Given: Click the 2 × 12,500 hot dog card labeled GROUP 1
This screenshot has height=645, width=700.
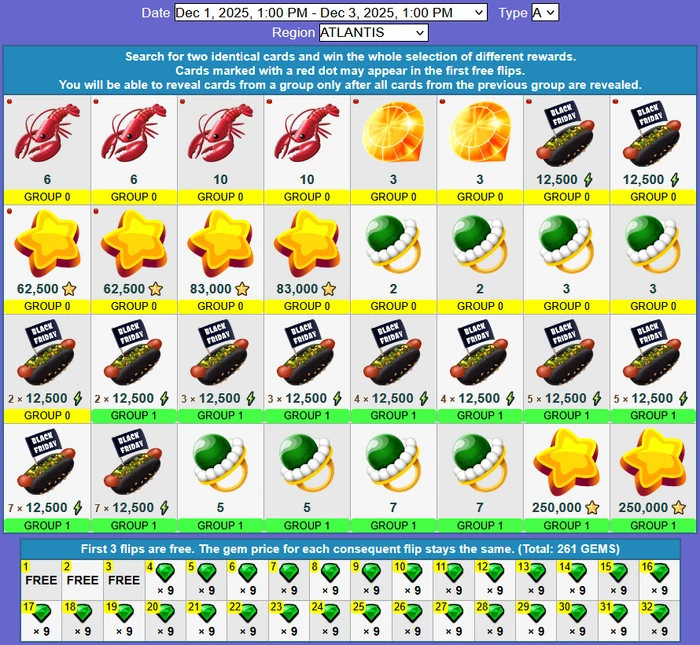Looking at the screenshot, I should coord(133,369).
